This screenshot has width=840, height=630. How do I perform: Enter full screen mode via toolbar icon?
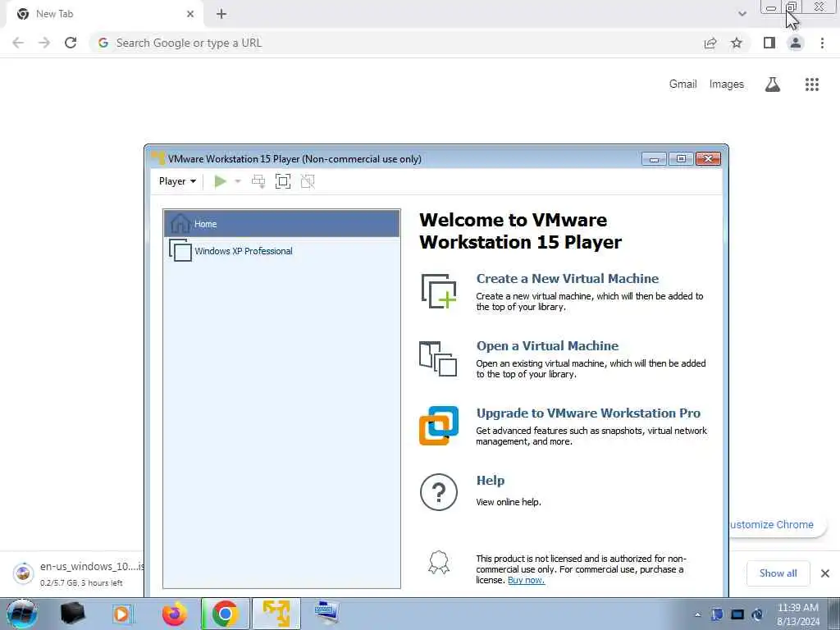click(x=283, y=181)
